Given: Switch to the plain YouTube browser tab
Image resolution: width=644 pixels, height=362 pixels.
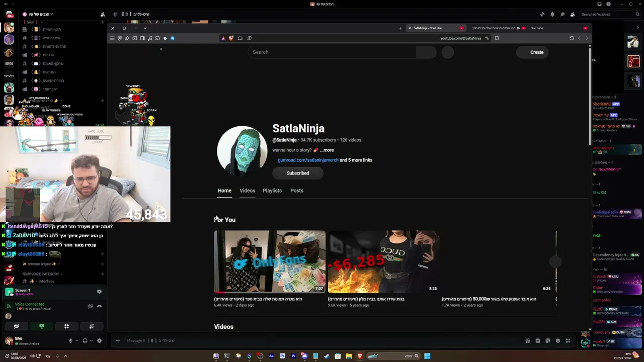Looking at the screenshot, I should click(x=559, y=28).
